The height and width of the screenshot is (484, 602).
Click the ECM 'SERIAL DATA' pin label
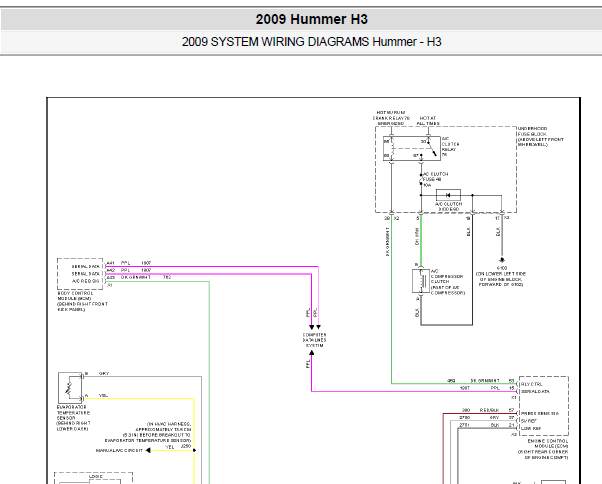(x=535, y=392)
